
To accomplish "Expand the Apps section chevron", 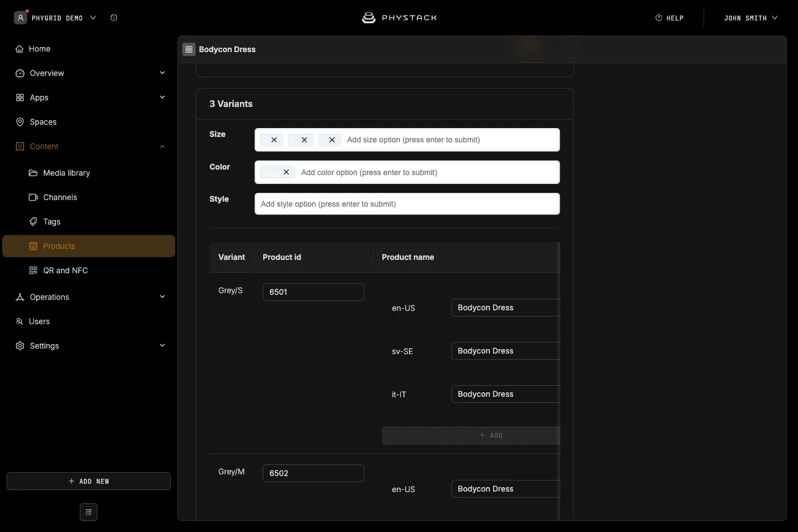I will (162, 98).
